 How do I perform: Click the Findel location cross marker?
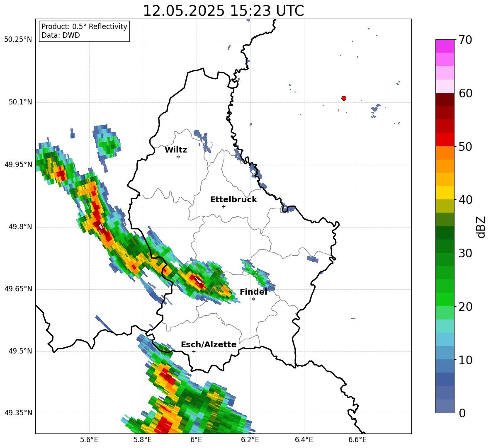tap(253, 299)
